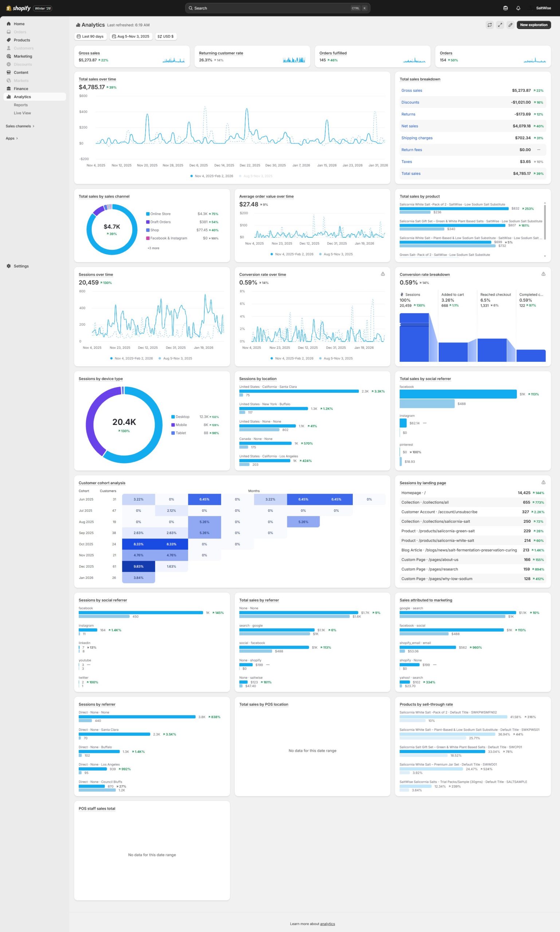Open Settings gear in sidebar
The height and width of the screenshot is (932, 560).
click(9, 266)
